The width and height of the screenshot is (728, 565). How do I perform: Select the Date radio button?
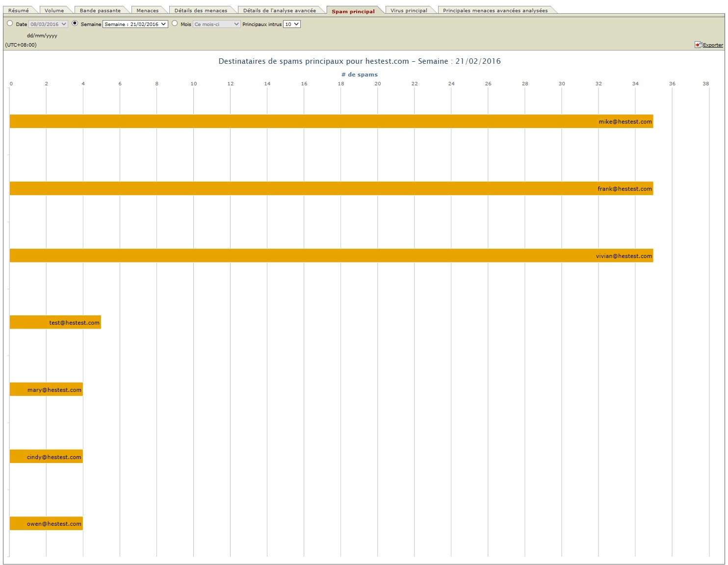point(10,23)
